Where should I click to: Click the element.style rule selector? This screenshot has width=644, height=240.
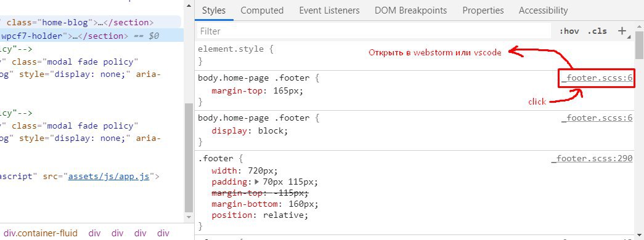(230, 49)
